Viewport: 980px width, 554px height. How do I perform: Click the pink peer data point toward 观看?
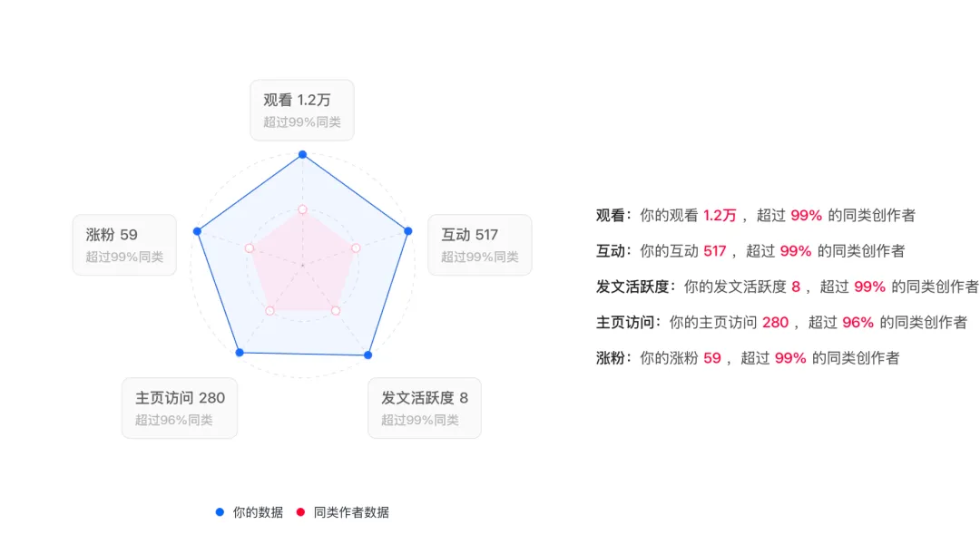[x=302, y=209]
